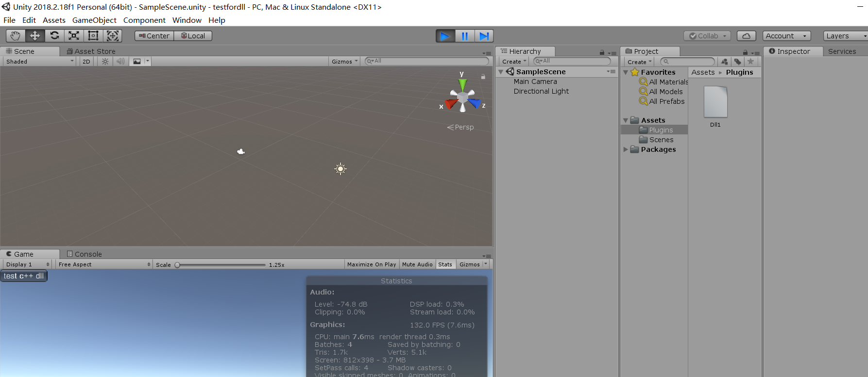868x377 pixels.
Task: Toggle pivot Center mode button
Action: pos(154,36)
